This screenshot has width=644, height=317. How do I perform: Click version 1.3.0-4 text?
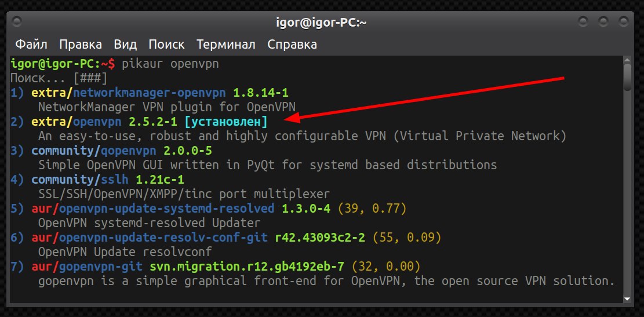306,209
